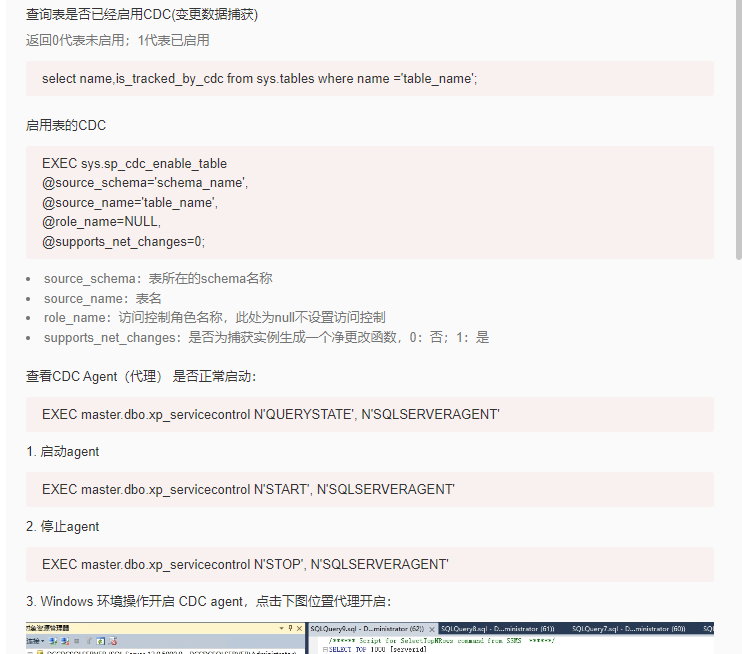The width and height of the screenshot is (742, 654).
Task: Click the 'Script for SelectTopNRows' comment line
Action: [x=442, y=641]
